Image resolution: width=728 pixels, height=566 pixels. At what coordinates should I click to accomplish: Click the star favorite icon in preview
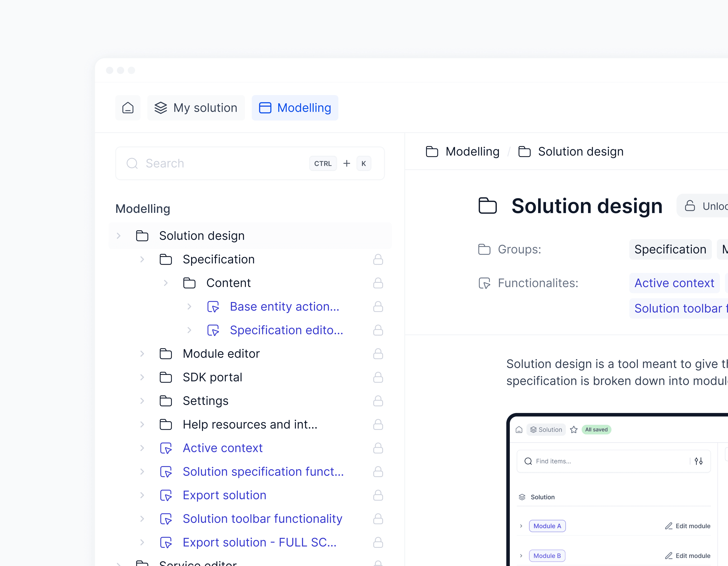coord(573,429)
